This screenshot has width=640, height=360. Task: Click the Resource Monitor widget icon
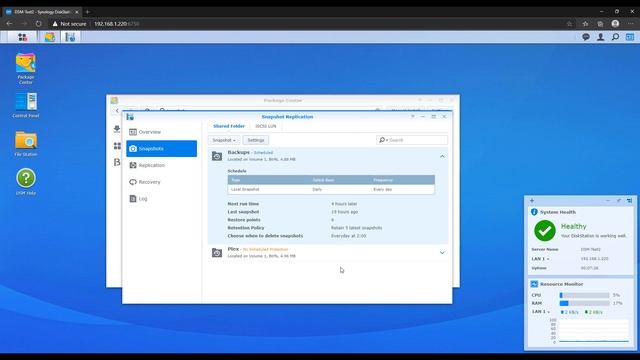[x=534, y=284]
